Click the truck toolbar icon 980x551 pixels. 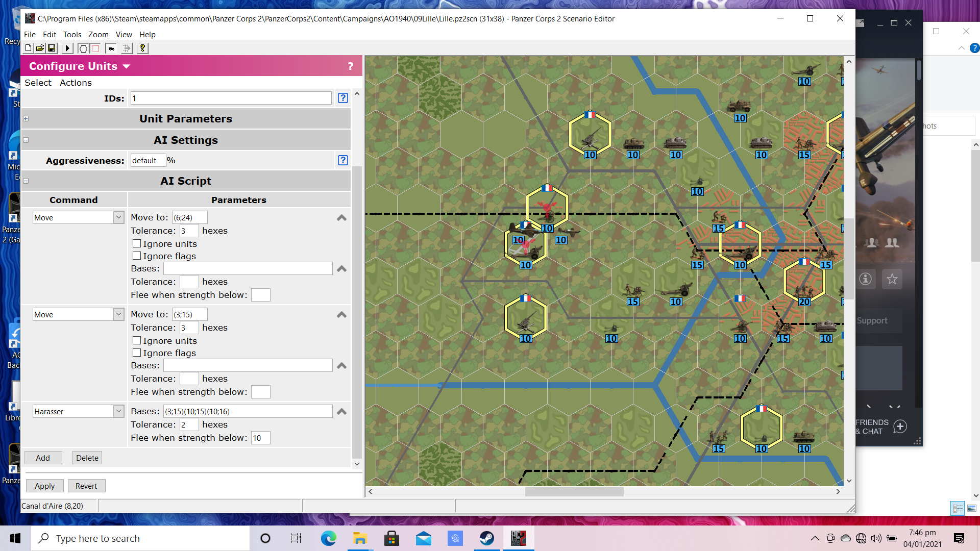[111, 48]
